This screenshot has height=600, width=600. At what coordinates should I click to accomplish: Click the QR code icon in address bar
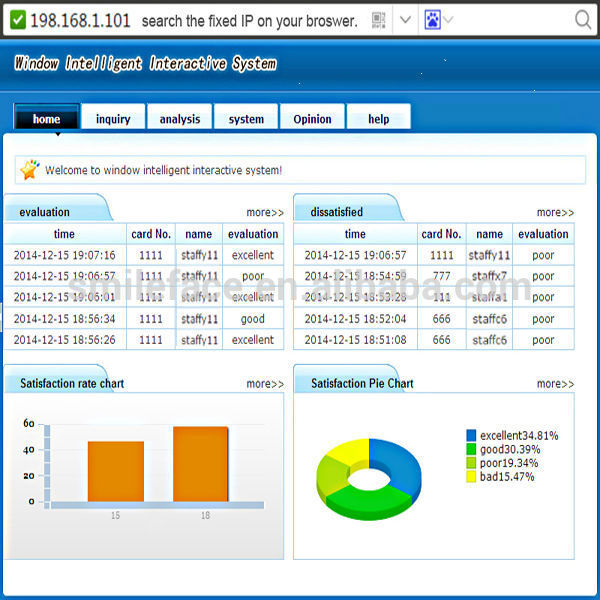pyautogui.click(x=378, y=20)
